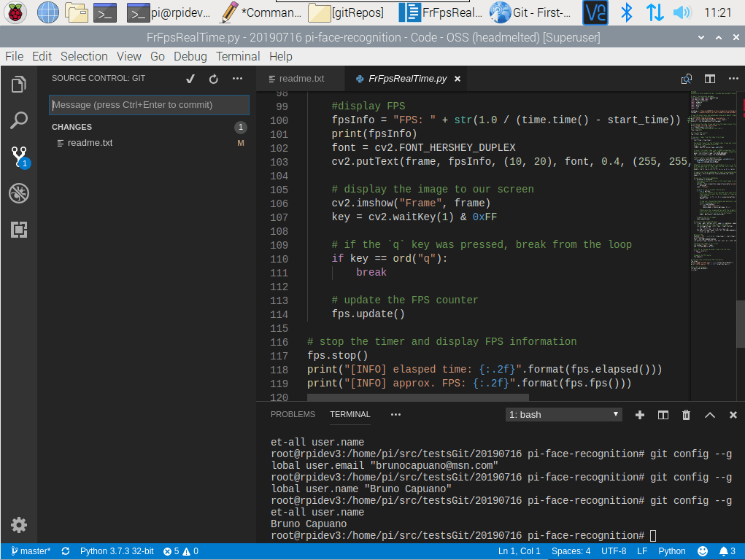745x560 pixels.
Task: Click the master branch in status bar
Action: coord(31,551)
